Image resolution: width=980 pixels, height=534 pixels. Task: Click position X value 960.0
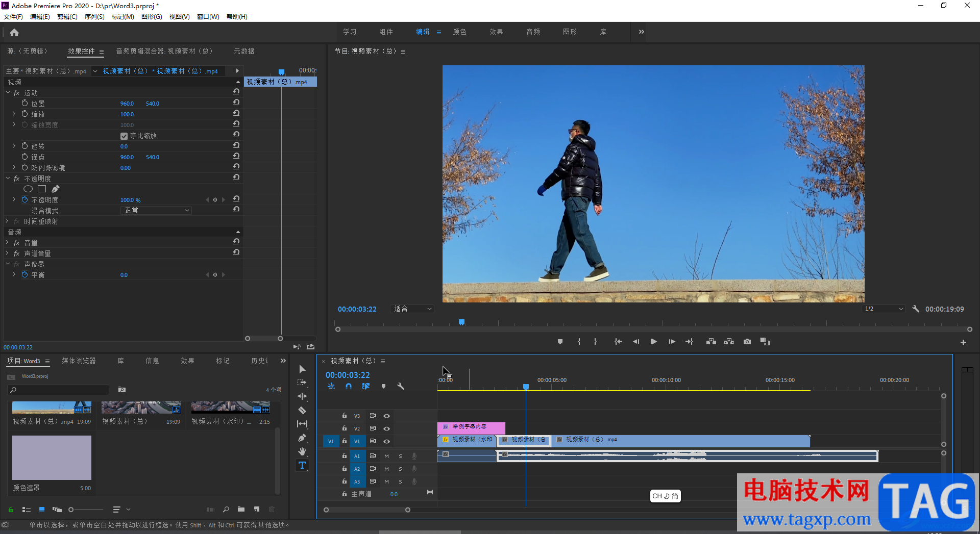pyautogui.click(x=127, y=104)
